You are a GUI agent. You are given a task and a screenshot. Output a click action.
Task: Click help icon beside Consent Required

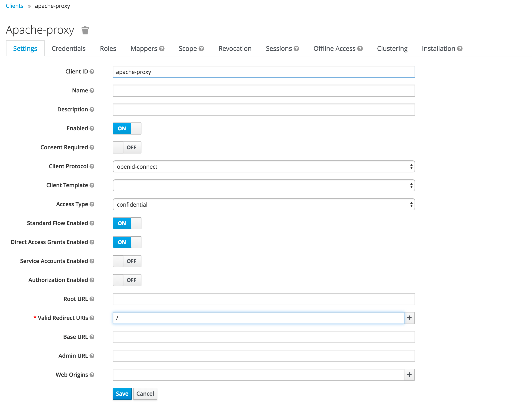(x=92, y=147)
